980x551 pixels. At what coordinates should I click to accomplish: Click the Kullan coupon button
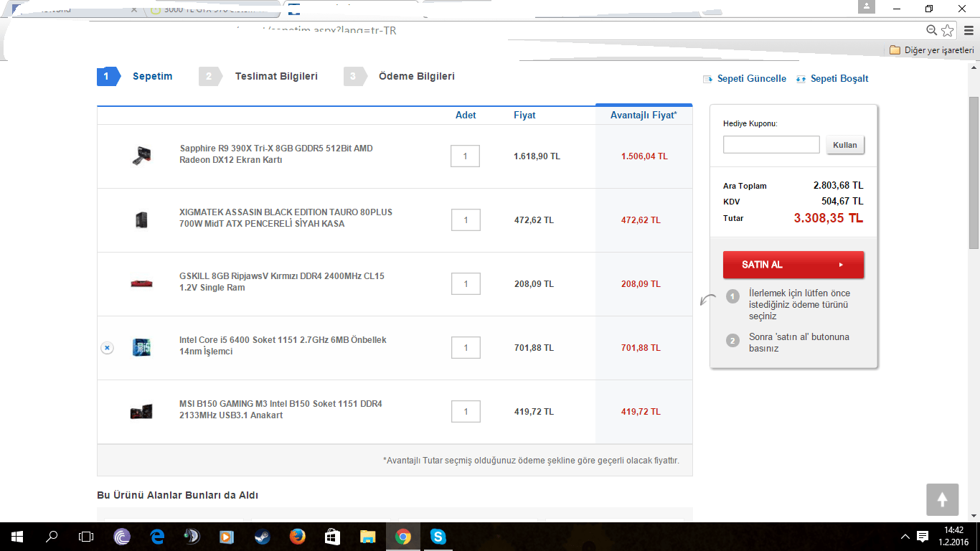tap(844, 144)
